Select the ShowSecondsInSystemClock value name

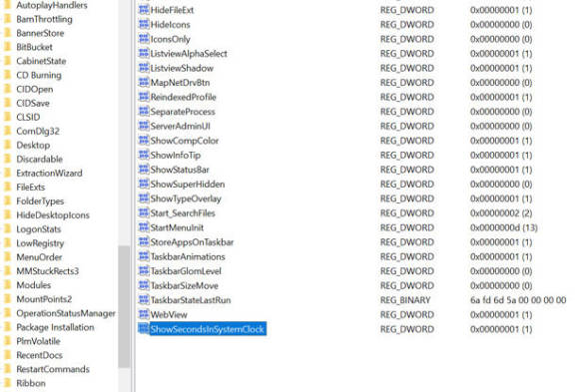pyautogui.click(x=208, y=329)
